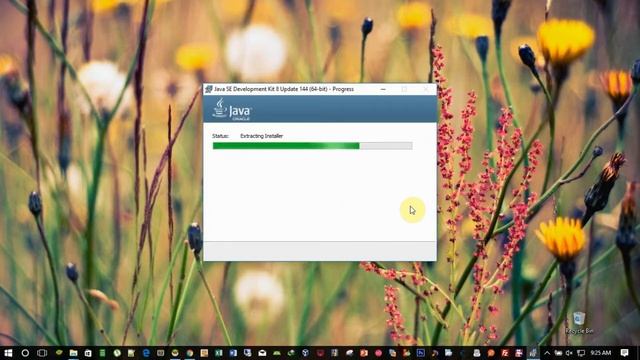Open FileZilla from the taskbar
The width and height of the screenshot is (640, 360).
click(x=505, y=353)
